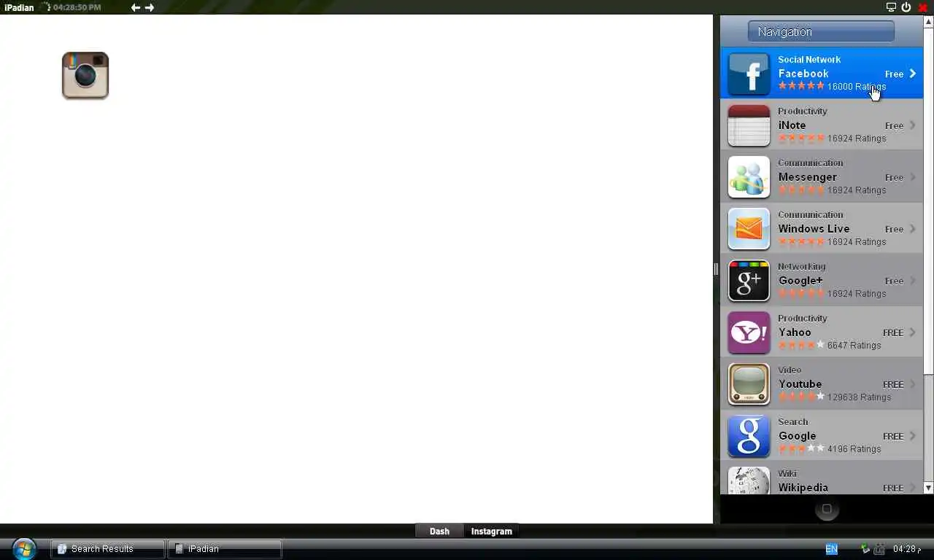
Task: Expand Messenger entry chevron arrow
Action: tap(912, 177)
